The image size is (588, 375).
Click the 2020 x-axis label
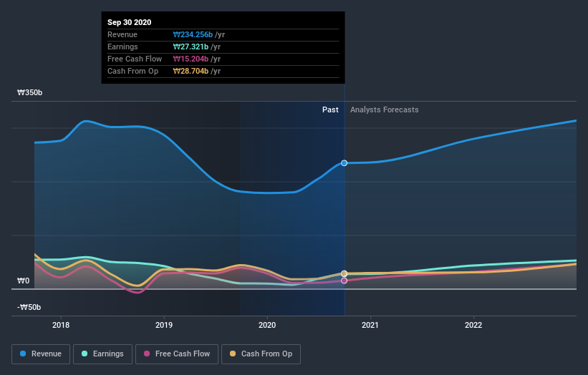pos(267,325)
